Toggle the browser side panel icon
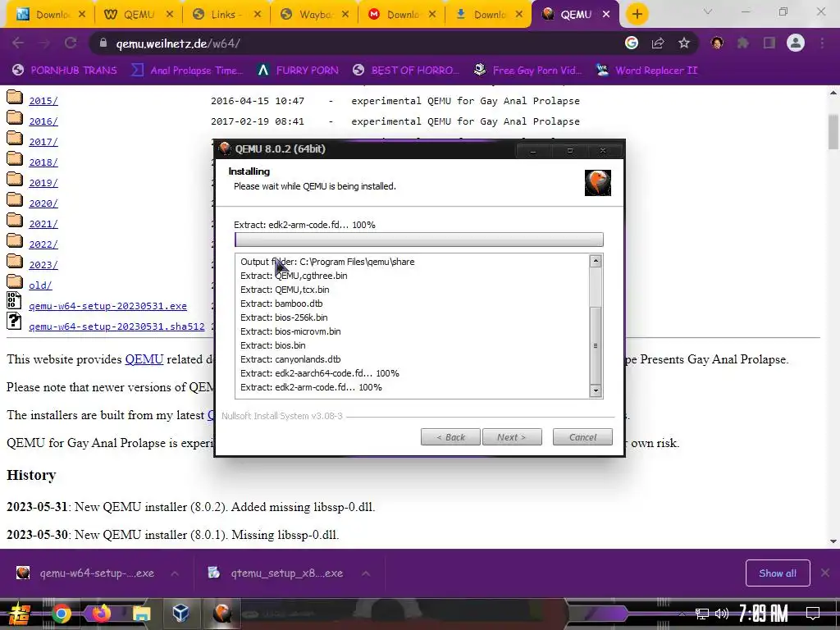Screen dimensions: 840x630 (769, 43)
